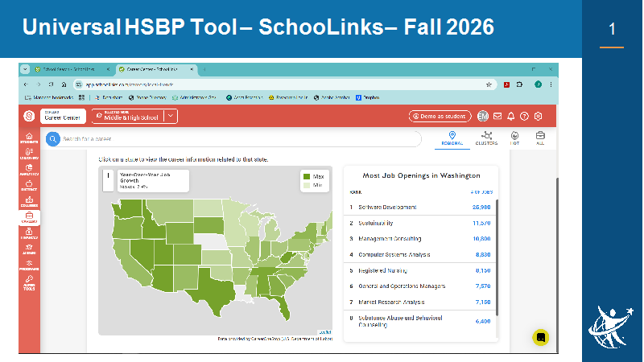Click the Software Development career row
Image resolution: width=644 pixels, height=362 pixels.
(419, 208)
